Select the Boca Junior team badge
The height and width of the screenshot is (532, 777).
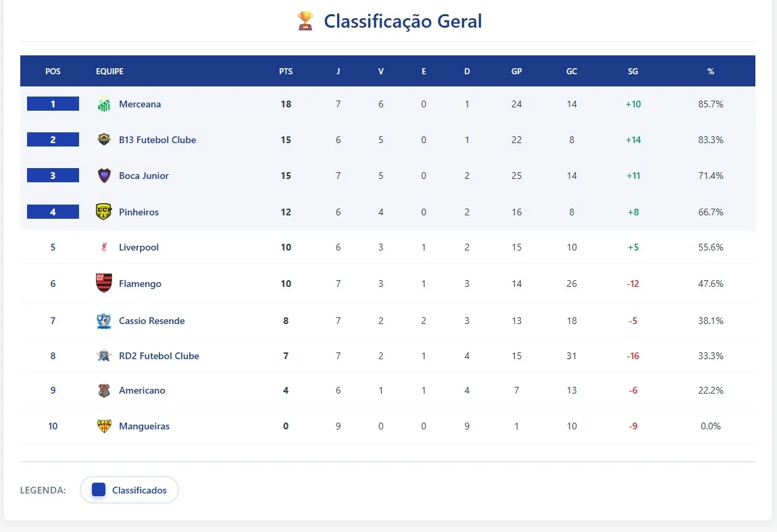pyautogui.click(x=103, y=176)
